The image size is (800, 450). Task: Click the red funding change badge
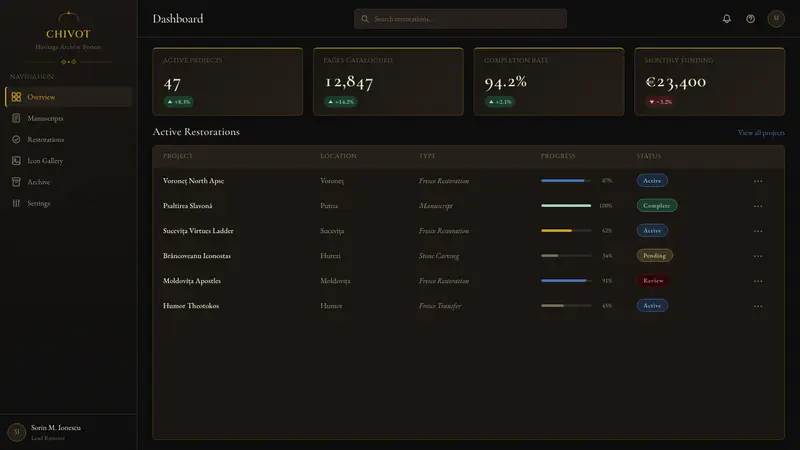coord(660,102)
